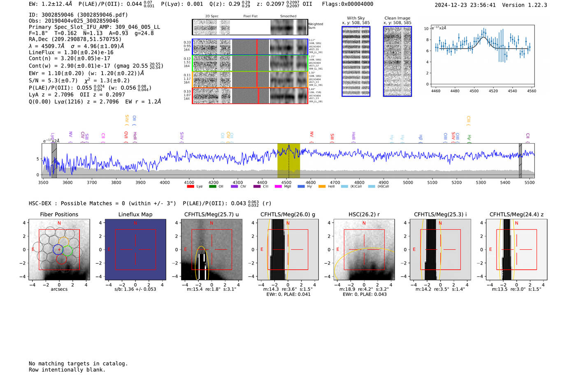Click the green OII legend swatch
The height and width of the screenshot is (392, 576).
pos(212,186)
